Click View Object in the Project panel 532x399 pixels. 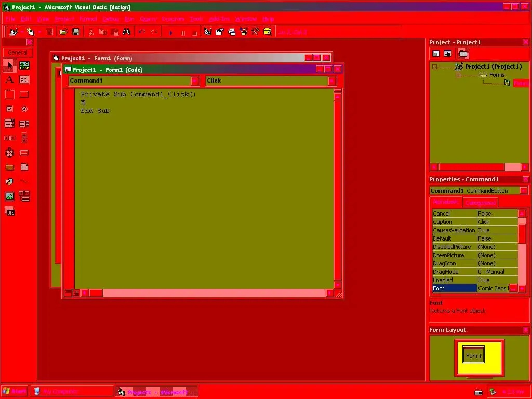[x=447, y=54]
